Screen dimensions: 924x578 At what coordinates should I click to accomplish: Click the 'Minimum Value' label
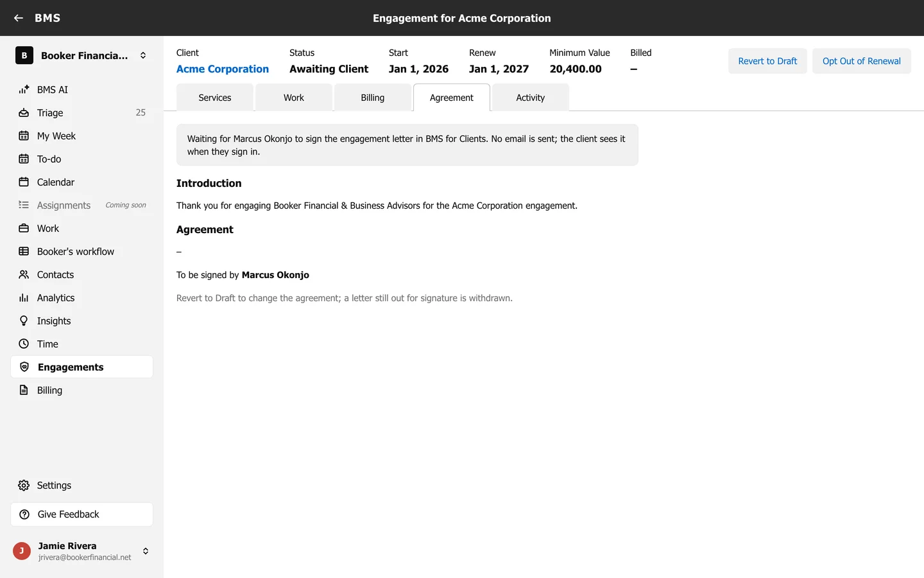click(579, 53)
